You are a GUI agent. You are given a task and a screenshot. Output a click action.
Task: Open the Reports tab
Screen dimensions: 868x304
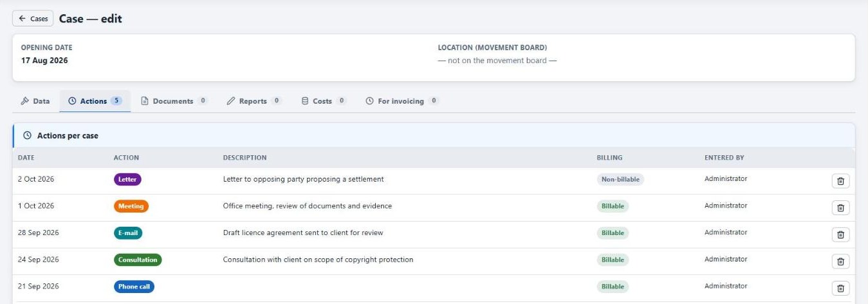tap(254, 101)
